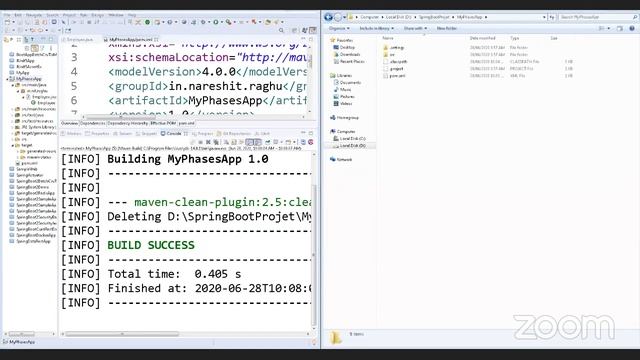
Task: Click the Forward button in Explorer window
Action: [x=338, y=17]
